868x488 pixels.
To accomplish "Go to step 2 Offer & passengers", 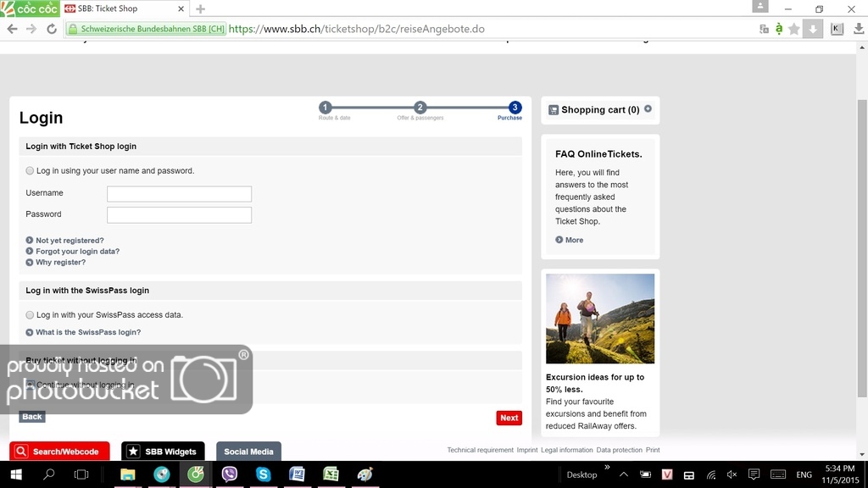I will point(420,108).
